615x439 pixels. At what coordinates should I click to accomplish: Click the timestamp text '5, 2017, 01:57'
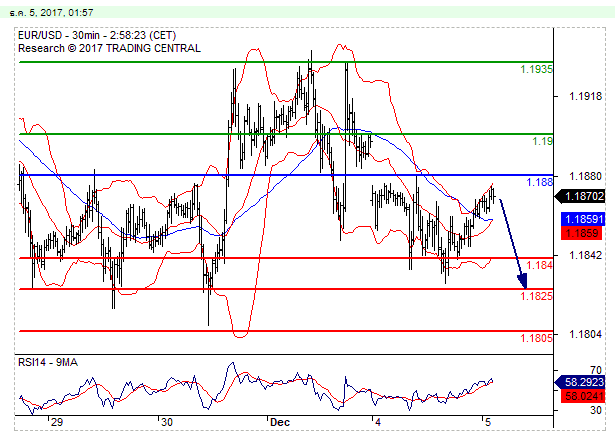[61, 13]
